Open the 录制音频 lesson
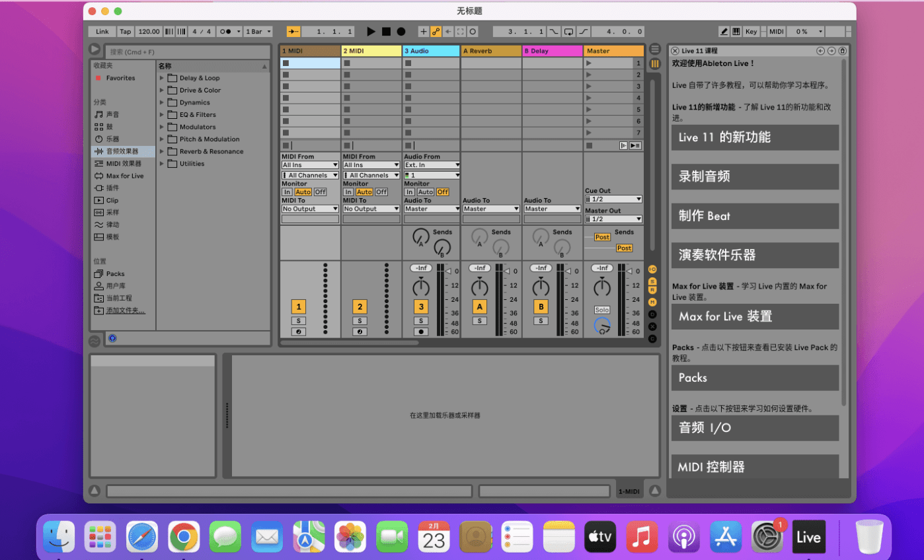The height and width of the screenshot is (560, 924). coord(755,177)
